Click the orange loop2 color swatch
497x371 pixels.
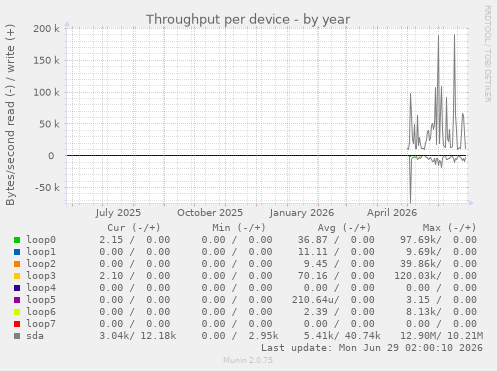click(17, 264)
